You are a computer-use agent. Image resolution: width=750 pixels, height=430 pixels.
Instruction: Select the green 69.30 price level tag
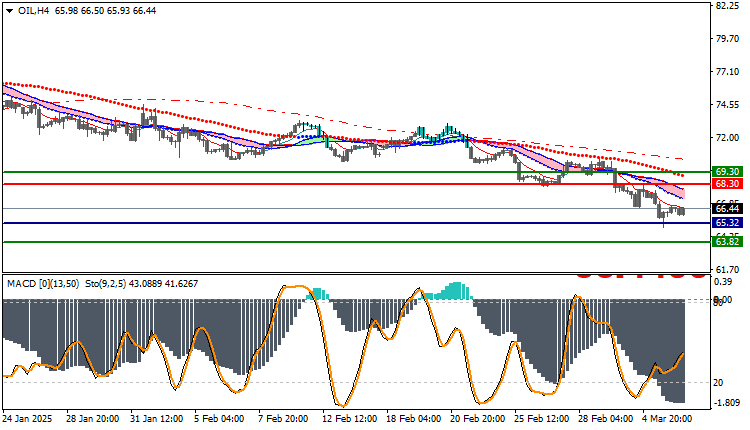[727, 172]
